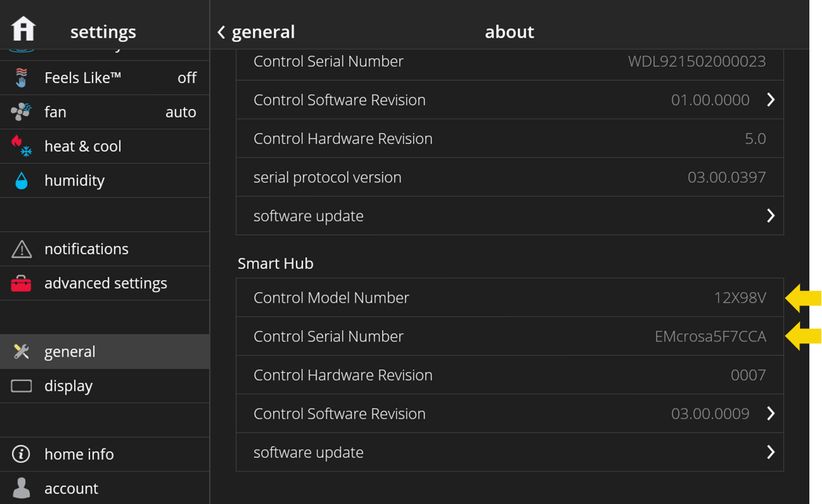
Task: Change the fan auto mode value
Action: click(180, 112)
